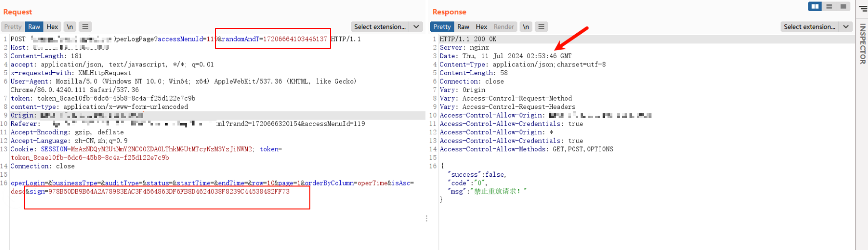Select Raw tab in Response panel

[463, 27]
